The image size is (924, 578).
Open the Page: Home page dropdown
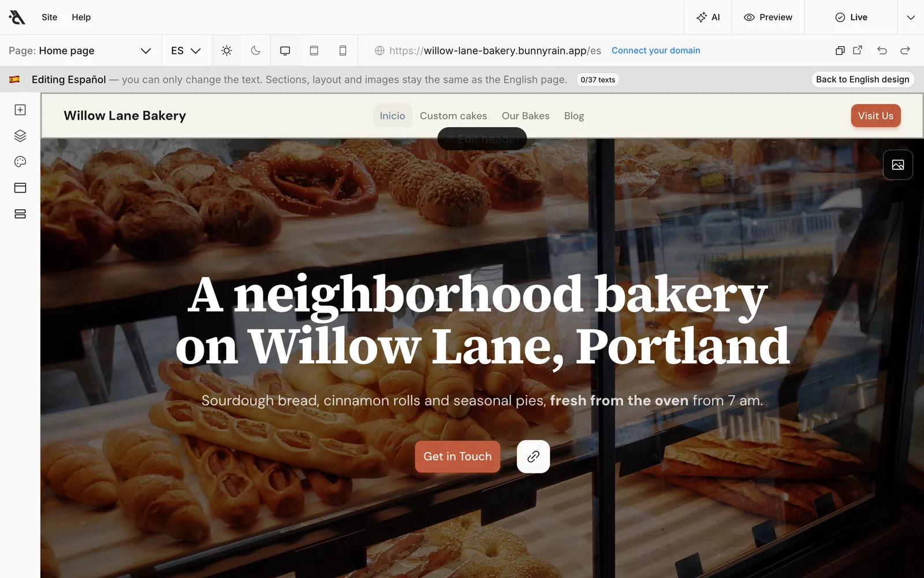[x=80, y=51]
